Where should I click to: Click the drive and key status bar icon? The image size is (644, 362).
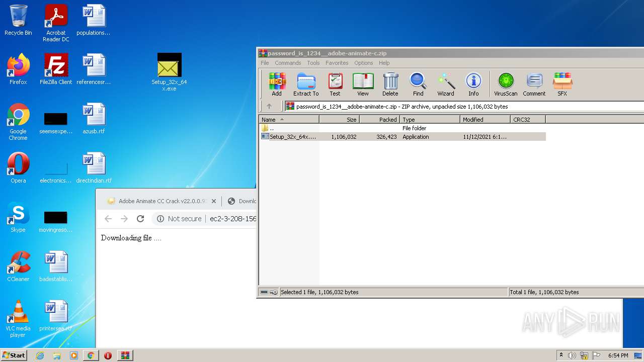pos(269,292)
